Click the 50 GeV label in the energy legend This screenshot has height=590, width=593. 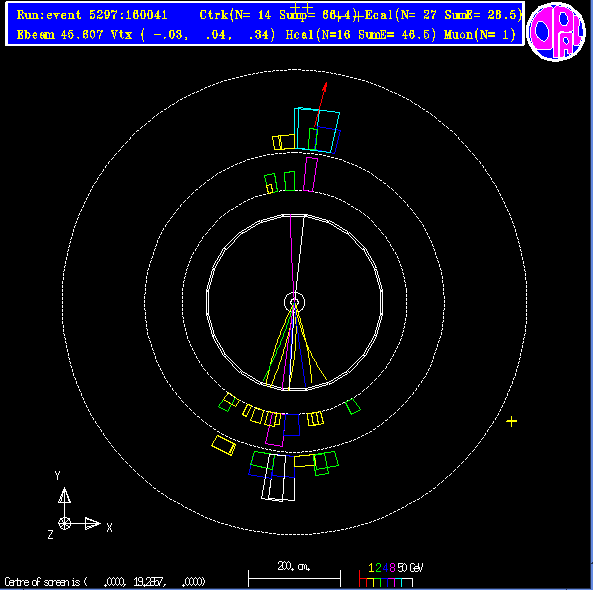click(x=410, y=568)
